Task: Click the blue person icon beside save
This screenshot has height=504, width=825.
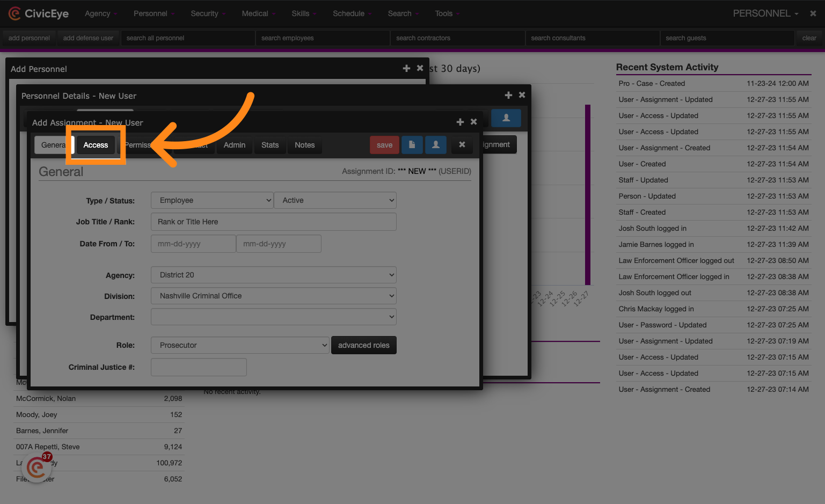Action: click(436, 145)
